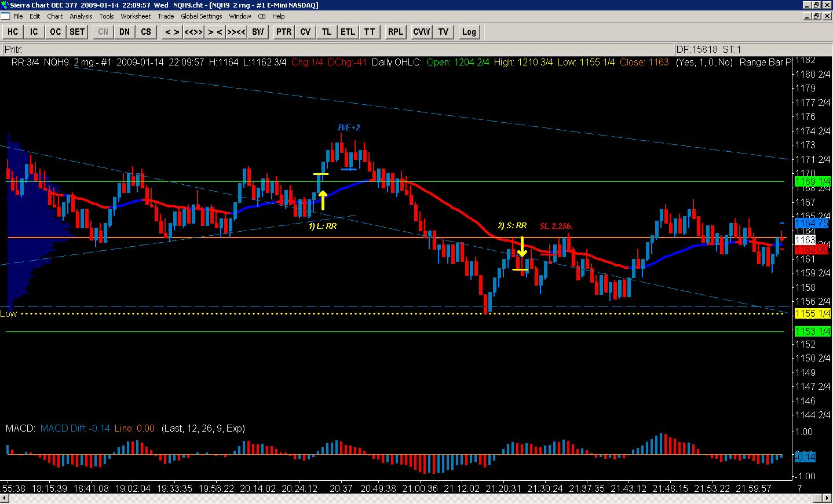Click the IC toolbar button

click(x=34, y=32)
